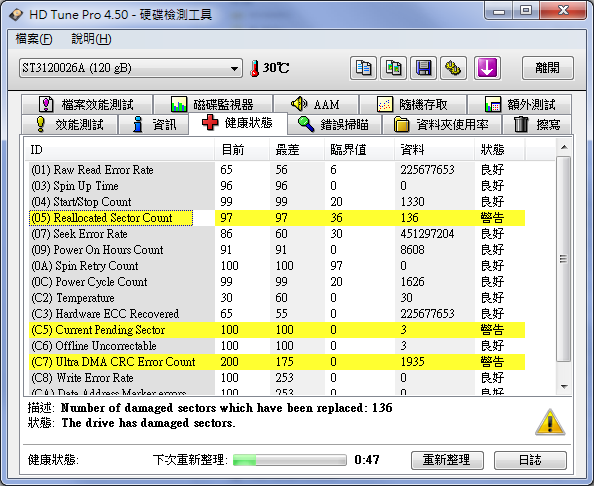Select the (03) Spin Up Time row

point(277,186)
